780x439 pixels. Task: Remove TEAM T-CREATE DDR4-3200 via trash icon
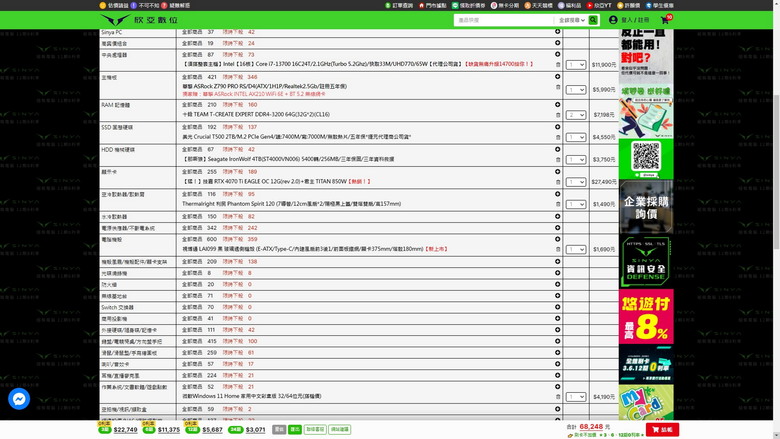point(558,115)
